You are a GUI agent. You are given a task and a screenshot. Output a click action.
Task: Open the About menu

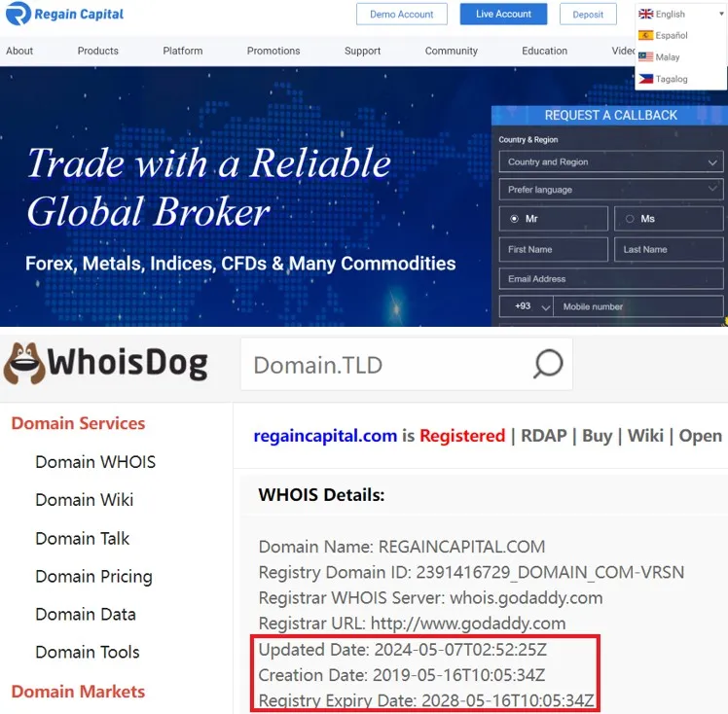click(19, 51)
